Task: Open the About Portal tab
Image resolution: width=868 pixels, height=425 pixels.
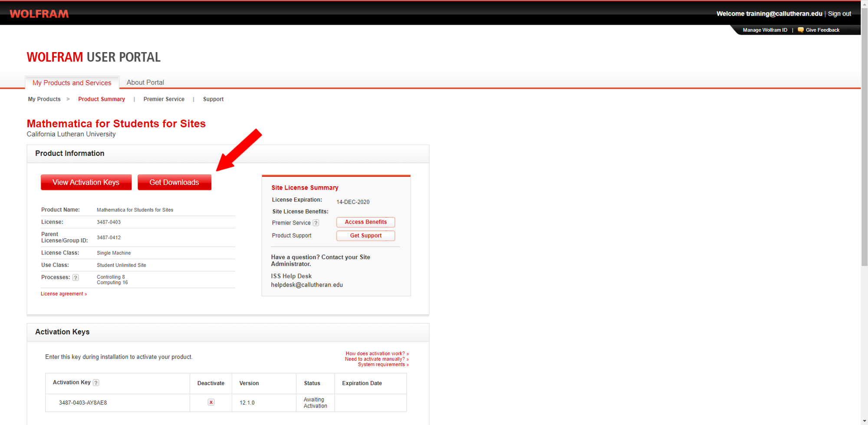Action: (145, 82)
